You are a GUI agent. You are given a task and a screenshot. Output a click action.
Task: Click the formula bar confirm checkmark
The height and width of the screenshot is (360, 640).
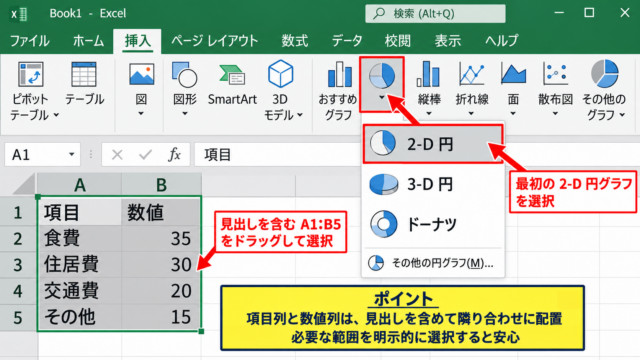[145, 155]
